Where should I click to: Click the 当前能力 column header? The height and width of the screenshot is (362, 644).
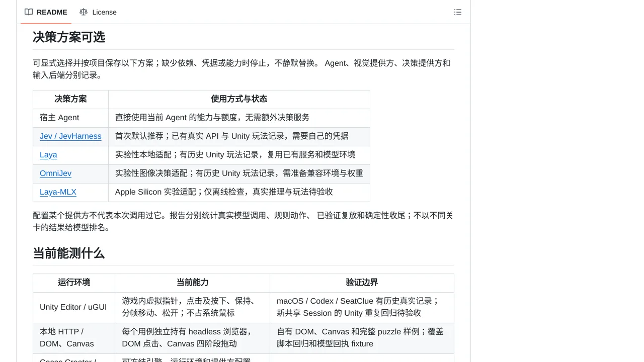point(193,283)
